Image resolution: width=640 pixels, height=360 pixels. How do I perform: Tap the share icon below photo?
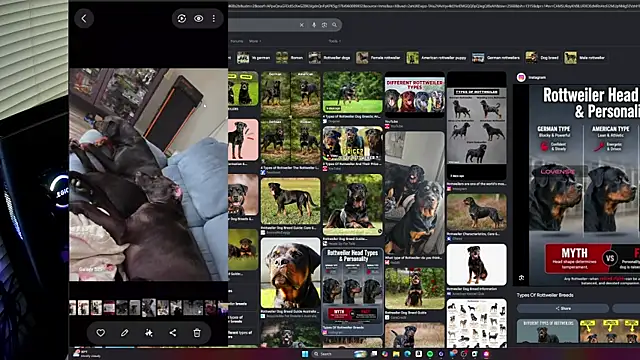pyautogui.click(x=173, y=333)
